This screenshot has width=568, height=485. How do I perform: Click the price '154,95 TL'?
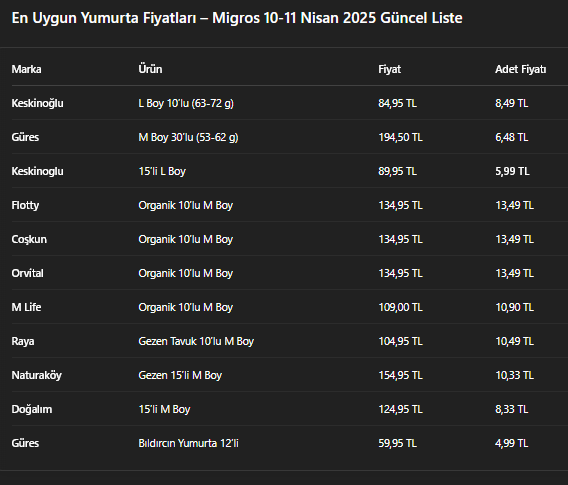tap(400, 375)
